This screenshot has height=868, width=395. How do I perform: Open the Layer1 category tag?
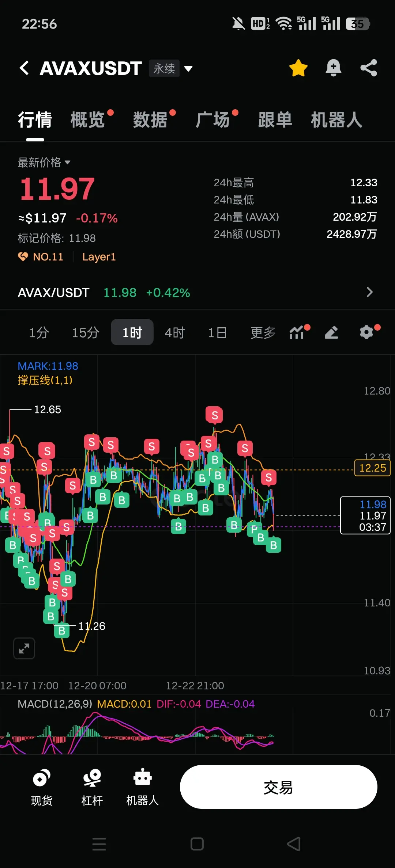[x=99, y=257]
